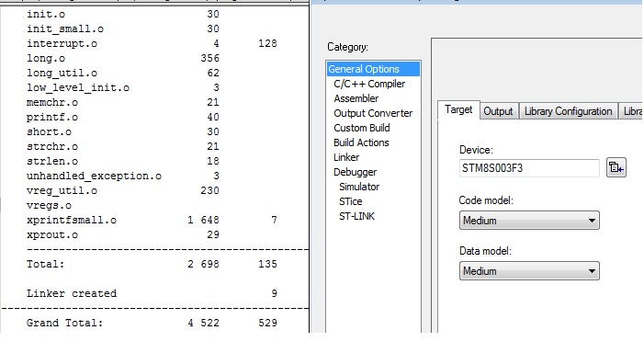644x353 pixels.
Task: Select C/C++ Compiler category
Action: tap(369, 84)
